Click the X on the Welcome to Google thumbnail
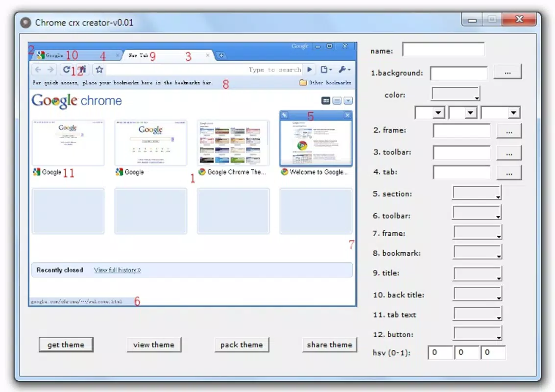Viewport: 555px width, 392px height. point(347,115)
